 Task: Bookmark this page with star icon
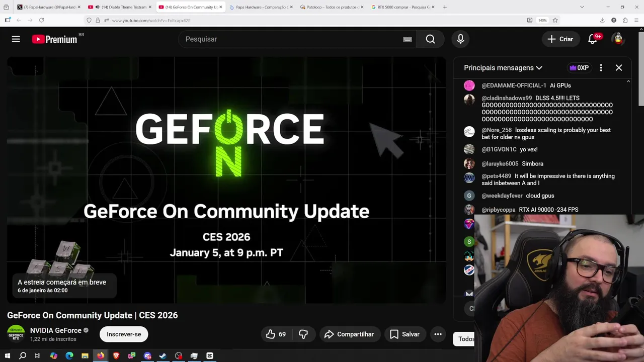[x=555, y=20]
